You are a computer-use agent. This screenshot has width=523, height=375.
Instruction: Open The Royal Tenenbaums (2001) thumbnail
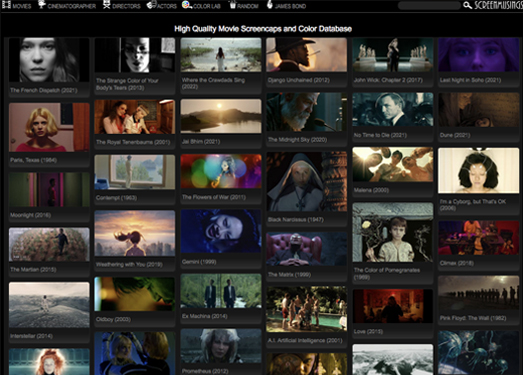pos(135,117)
